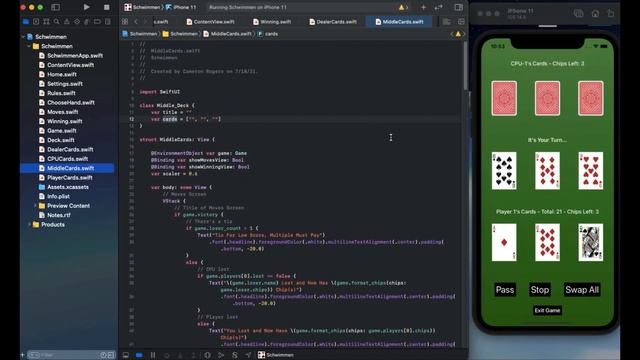640x360 pixels.
Task: Toggle the inspector panel at toolbar right
Action: coord(458,7)
